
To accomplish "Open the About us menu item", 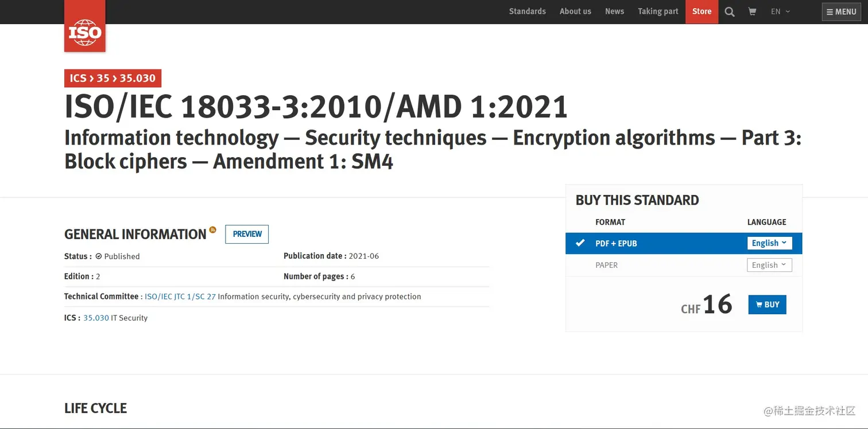I will tap(575, 11).
